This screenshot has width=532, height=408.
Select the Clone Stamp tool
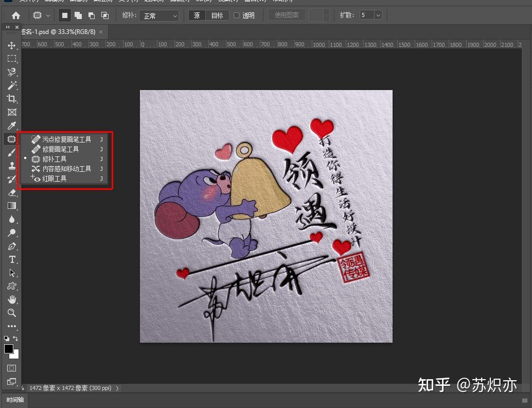(11, 166)
